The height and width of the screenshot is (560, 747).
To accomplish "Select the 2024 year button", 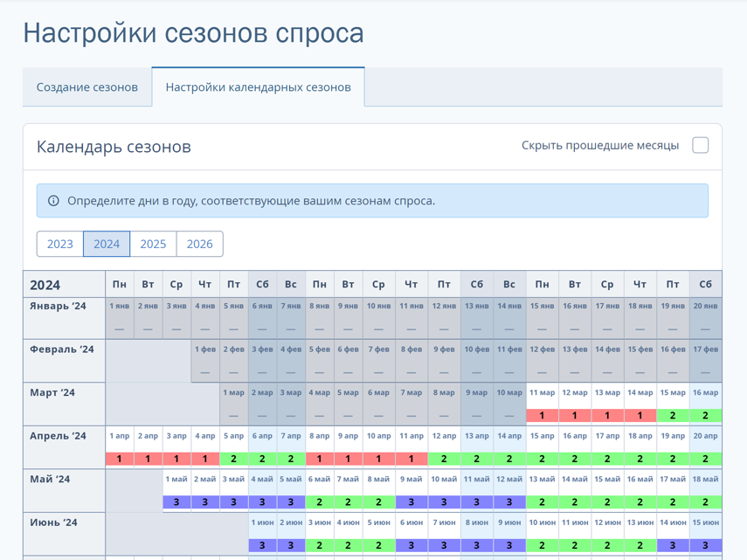I will [x=107, y=244].
